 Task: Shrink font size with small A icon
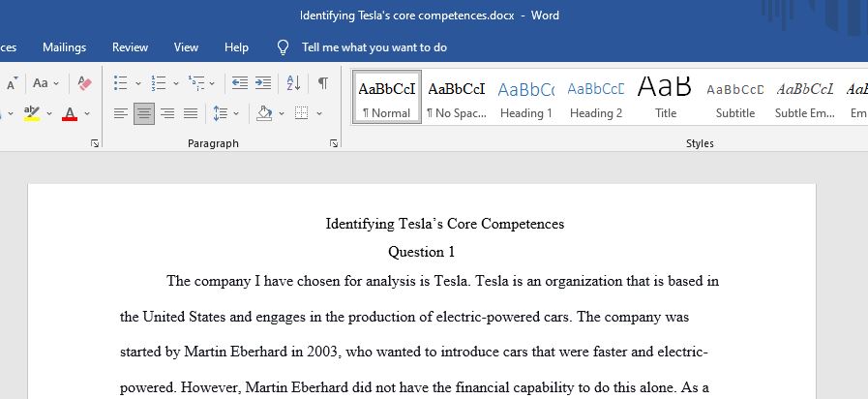click(13, 83)
